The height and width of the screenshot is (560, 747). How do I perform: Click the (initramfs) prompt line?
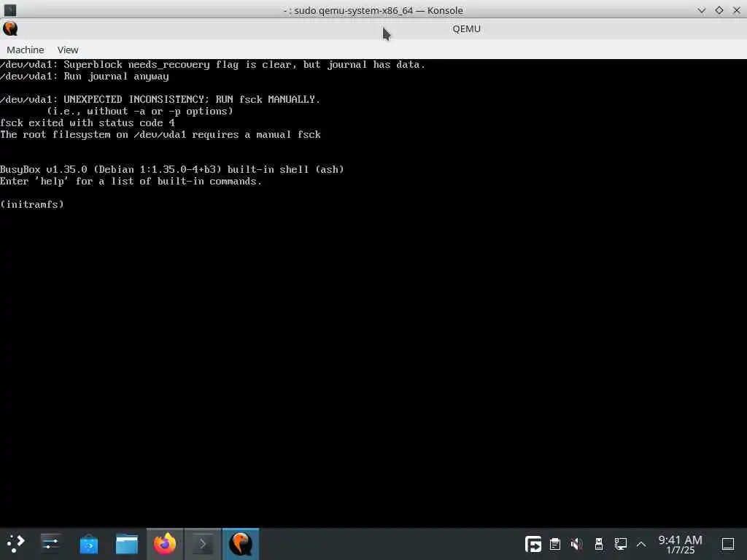point(32,204)
